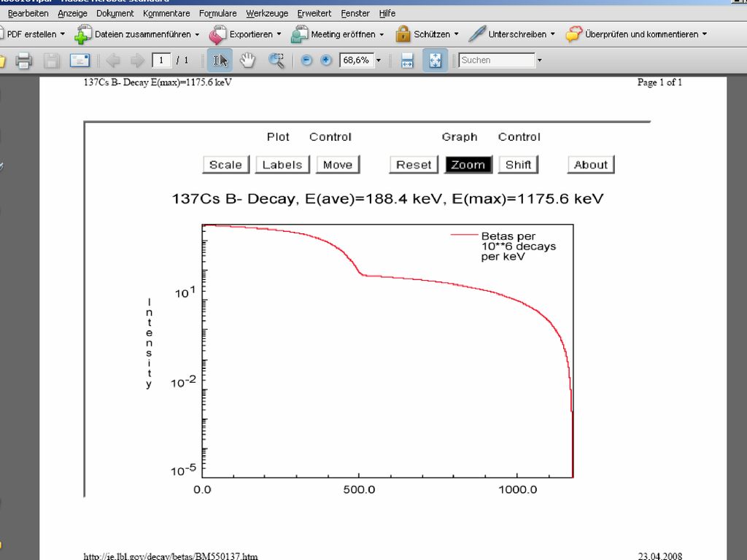The image size is (747, 560).
Task: Click the footer date '23.04.2008'
Action: [659, 556]
